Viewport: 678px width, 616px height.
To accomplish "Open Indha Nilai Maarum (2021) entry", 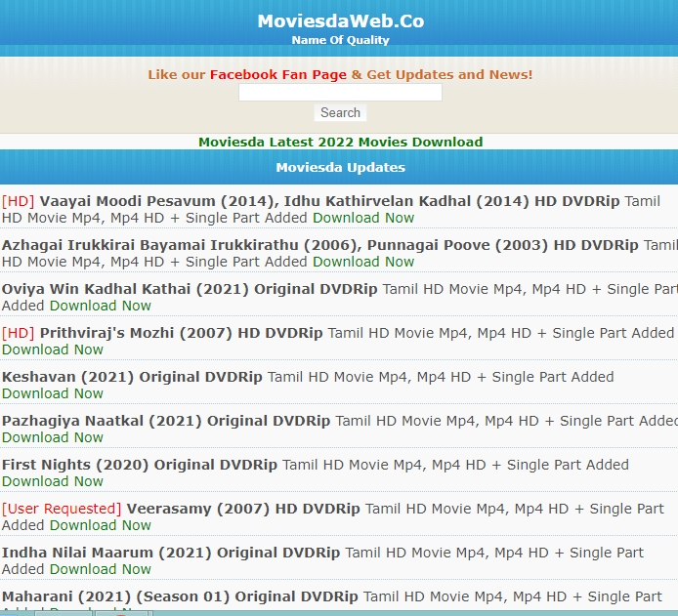I will [171, 553].
